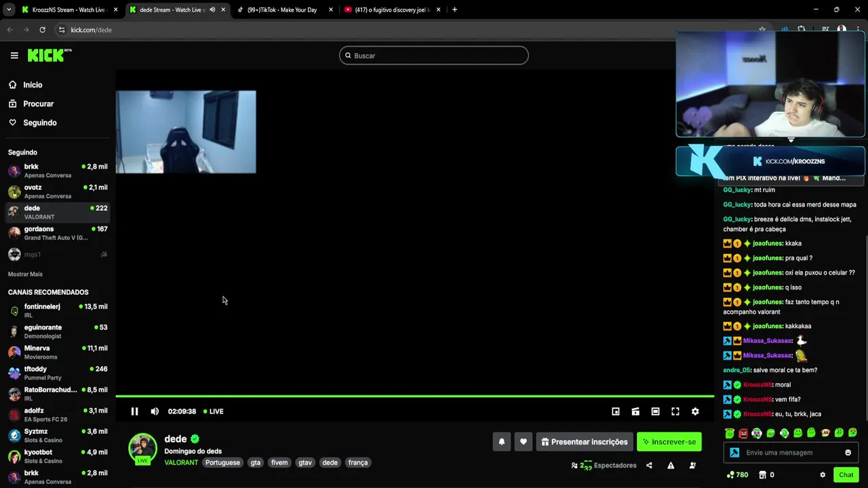Click the channel points 780 icon
Image resolution: width=868 pixels, height=488 pixels.
(x=730, y=475)
